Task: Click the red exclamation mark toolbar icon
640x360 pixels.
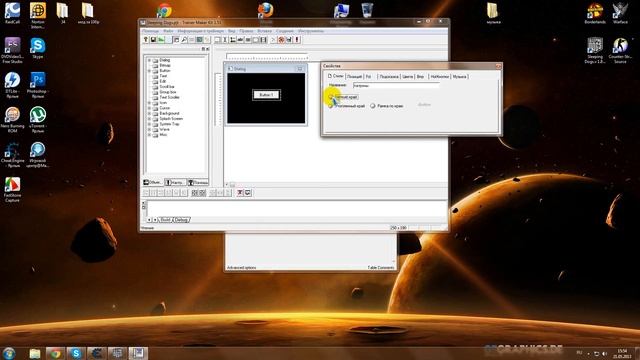Action: coord(297,40)
